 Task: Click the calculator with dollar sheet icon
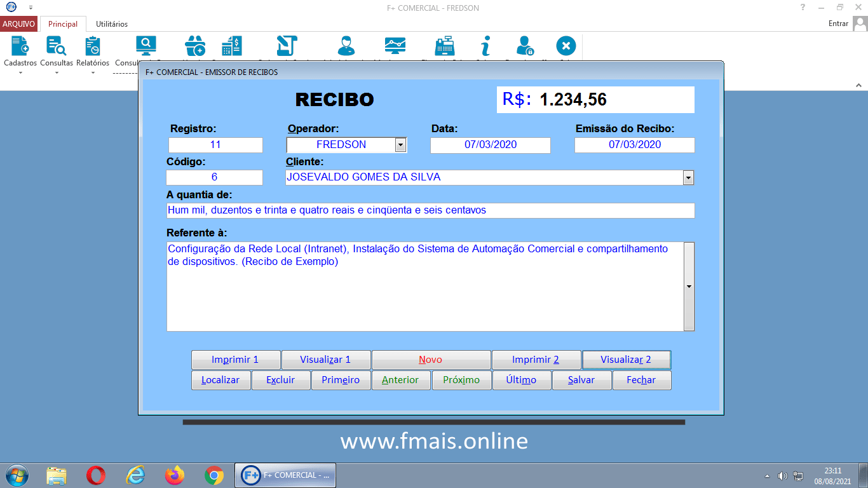click(231, 46)
